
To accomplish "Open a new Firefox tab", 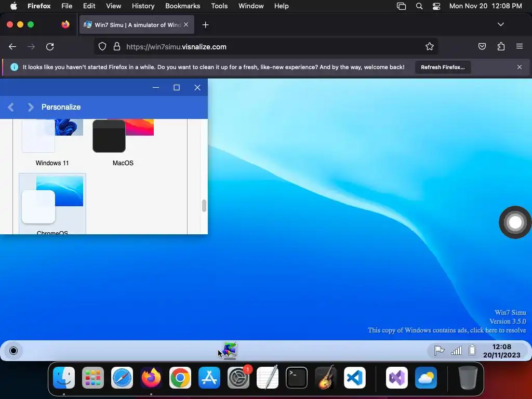I will pos(205,25).
